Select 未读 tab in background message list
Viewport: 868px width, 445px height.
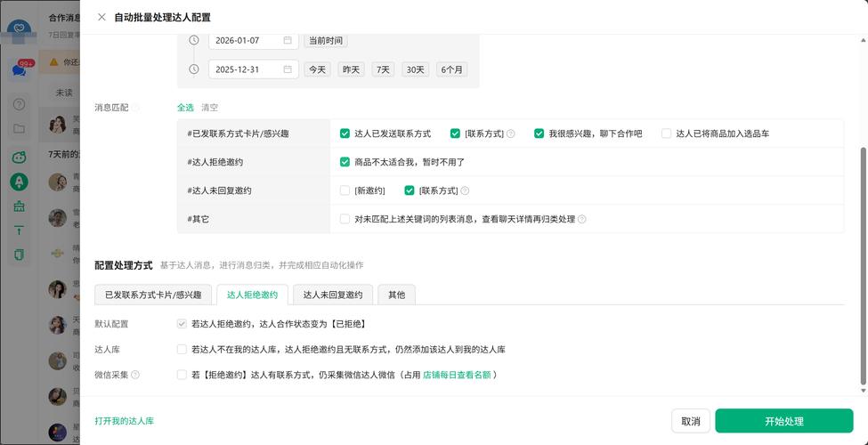64,93
